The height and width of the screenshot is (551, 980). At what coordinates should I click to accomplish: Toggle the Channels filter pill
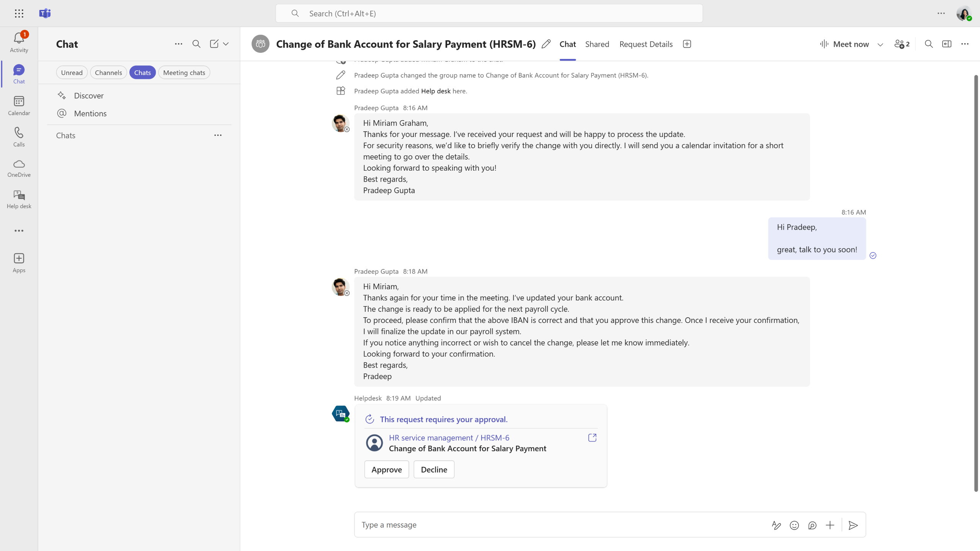[108, 73]
